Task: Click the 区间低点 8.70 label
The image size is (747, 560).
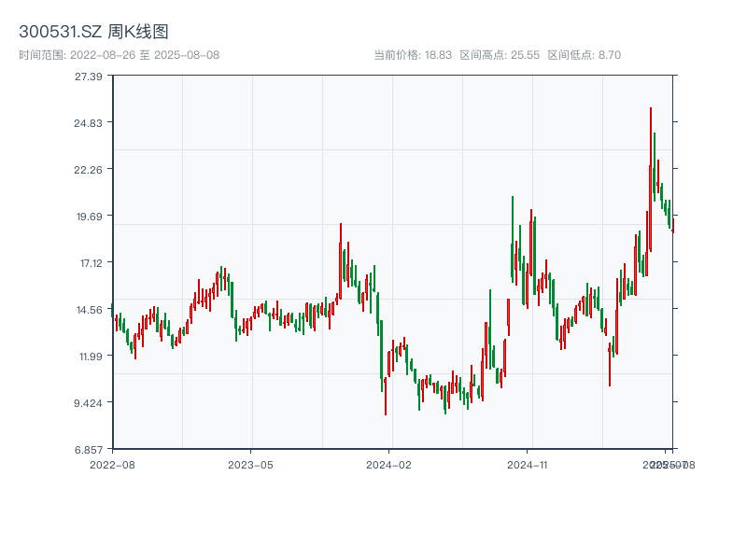Action: [585, 55]
